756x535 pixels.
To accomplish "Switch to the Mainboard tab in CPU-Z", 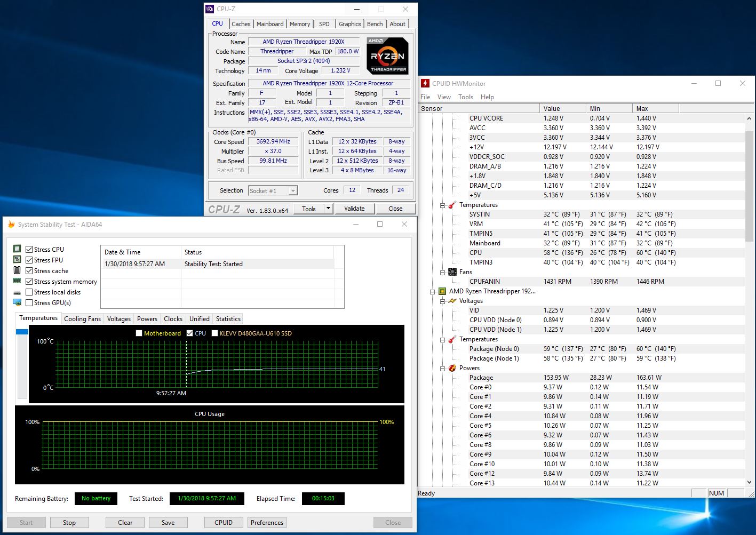I will 270,24.
